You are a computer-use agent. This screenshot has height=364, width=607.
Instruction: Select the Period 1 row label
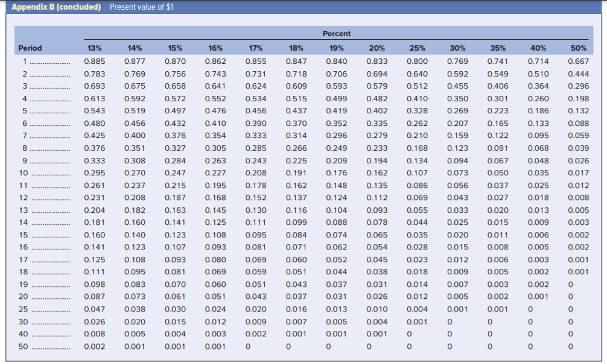[25, 61]
